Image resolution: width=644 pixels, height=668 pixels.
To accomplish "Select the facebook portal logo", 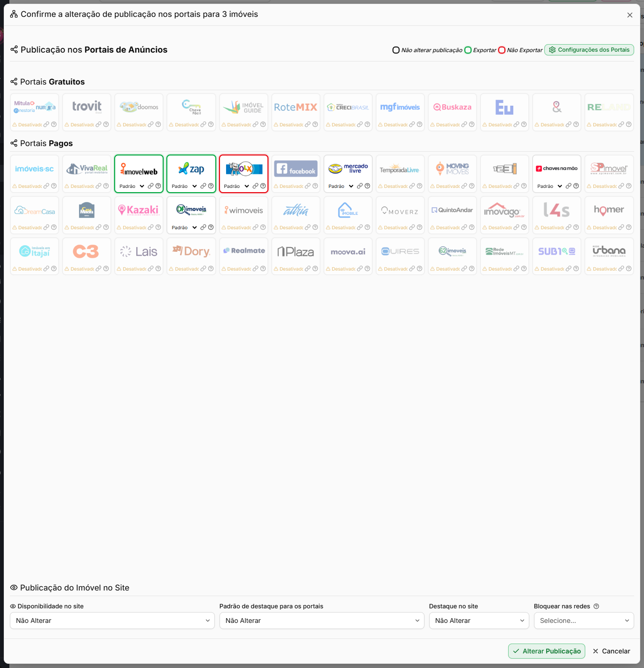I will (x=296, y=169).
